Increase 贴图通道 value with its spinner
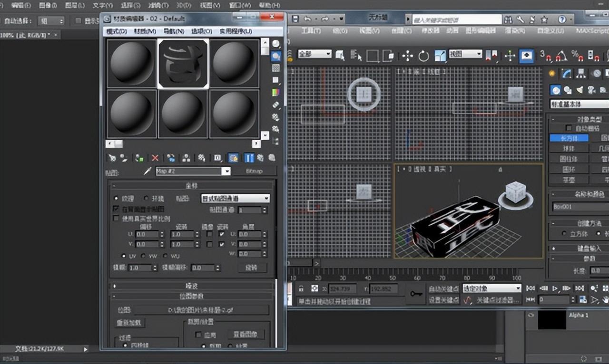Image resolution: width=609 pixels, height=364 pixels. 265,208
